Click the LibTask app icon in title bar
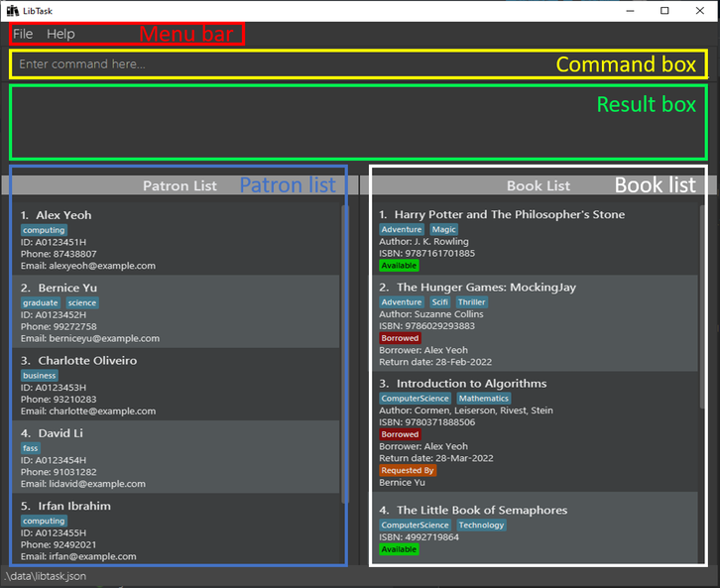The height and width of the screenshot is (588, 720). 13,11
